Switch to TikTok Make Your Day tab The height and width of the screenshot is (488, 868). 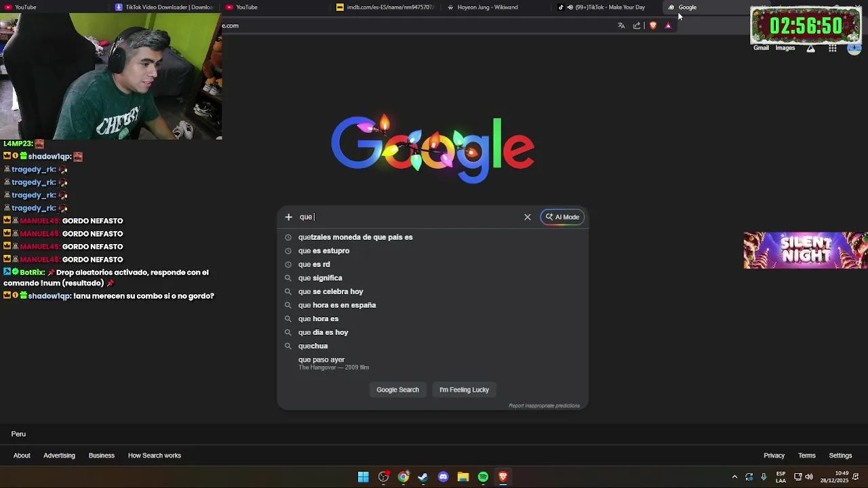(x=607, y=7)
